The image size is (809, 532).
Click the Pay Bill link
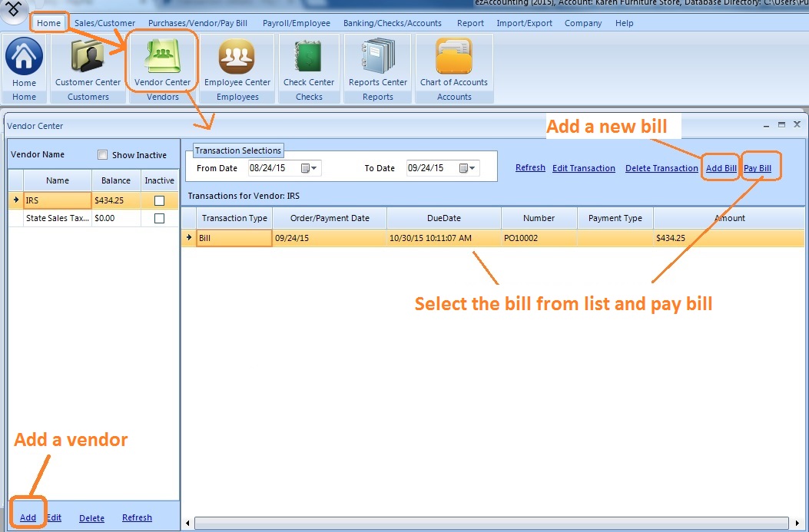pyautogui.click(x=758, y=168)
